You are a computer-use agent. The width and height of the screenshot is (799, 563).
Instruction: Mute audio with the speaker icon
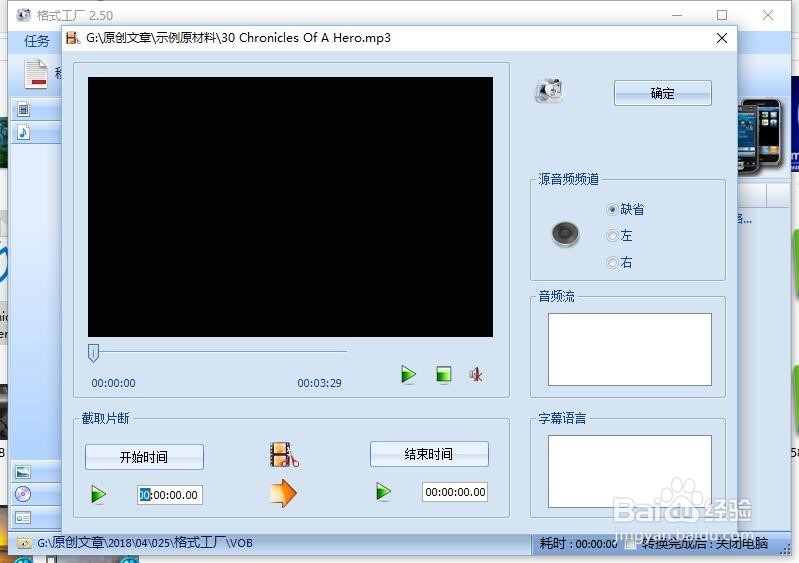coord(476,374)
